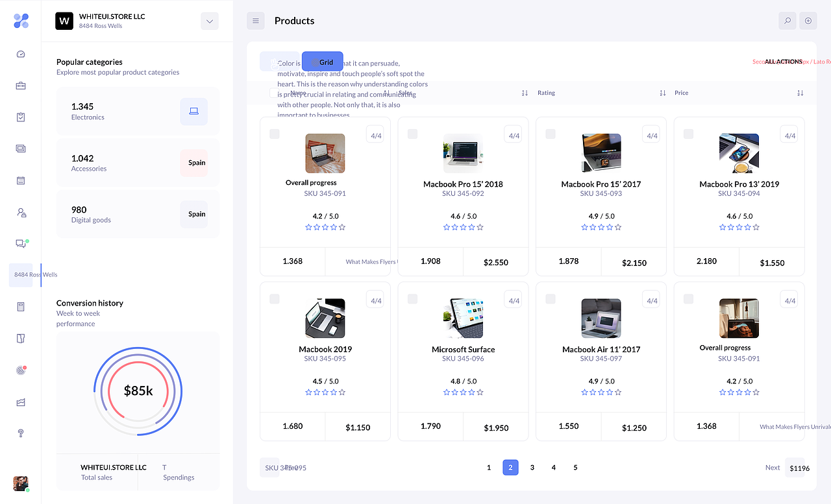Tick the checkbox on Macbook 2019 card
This screenshot has width=831, height=504.
(275, 299)
